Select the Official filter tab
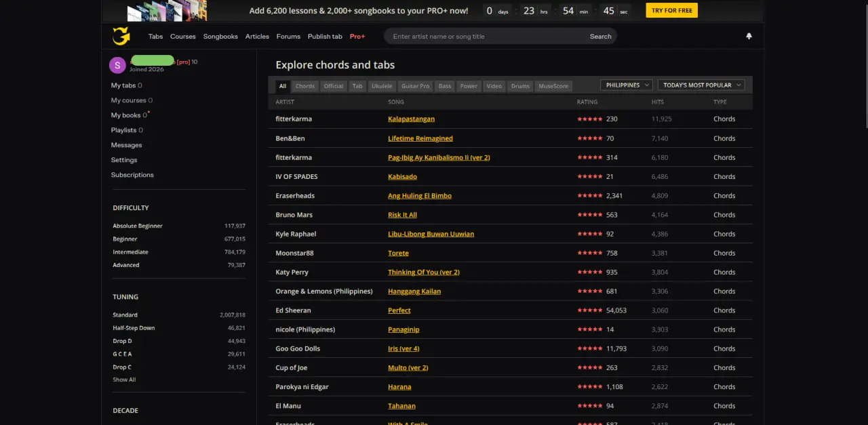 click(334, 86)
